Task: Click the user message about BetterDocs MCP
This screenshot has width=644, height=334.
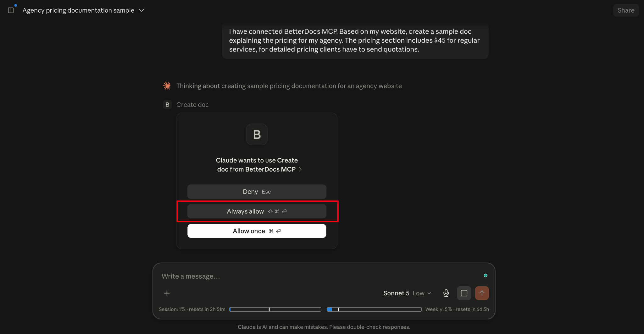Action: (x=355, y=41)
